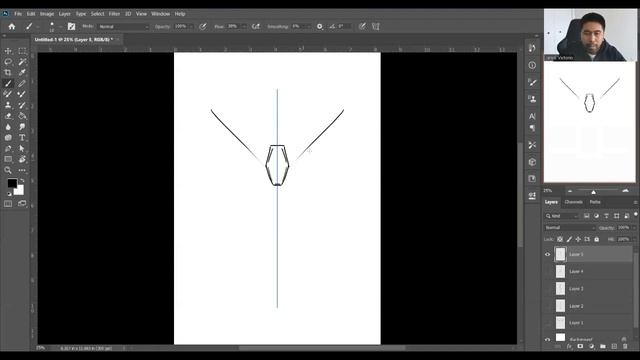Open the Filter menu

pos(114,14)
